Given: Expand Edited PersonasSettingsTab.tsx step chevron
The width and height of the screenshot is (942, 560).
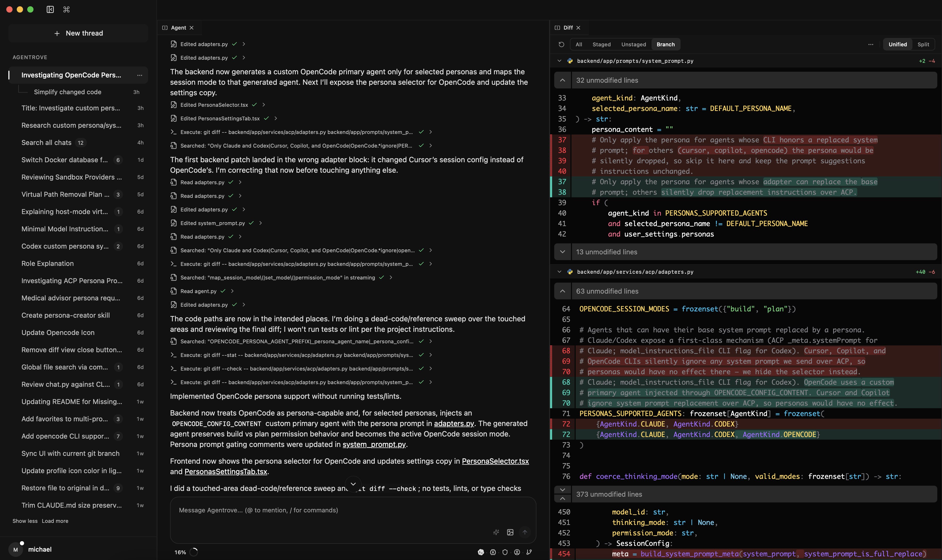Looking at the screenshot, I should click(276, 119).
